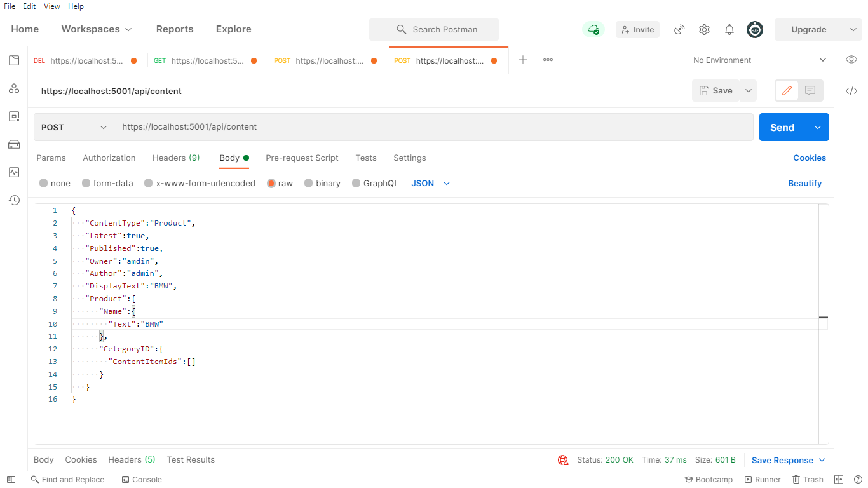Screen dimensions: 868x488
Task: Add a new request tab
Action: pyautogui.click(x=523, y=60)
